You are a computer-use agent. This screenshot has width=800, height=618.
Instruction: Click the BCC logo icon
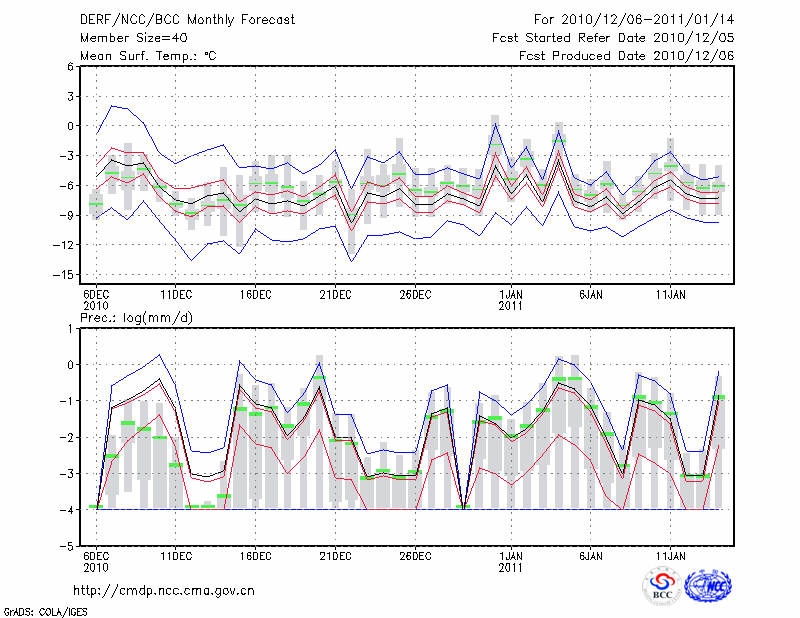pyautogui.click(x=661, y=586)
